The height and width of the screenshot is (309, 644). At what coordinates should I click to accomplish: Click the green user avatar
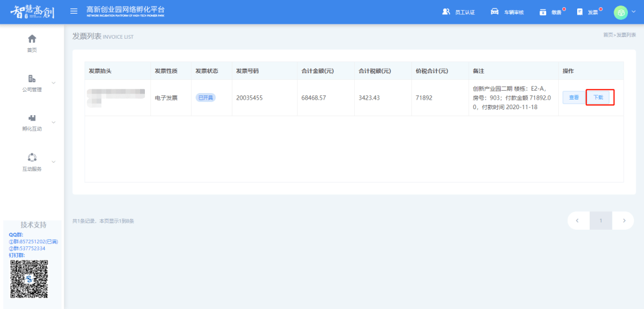(621, 13)
